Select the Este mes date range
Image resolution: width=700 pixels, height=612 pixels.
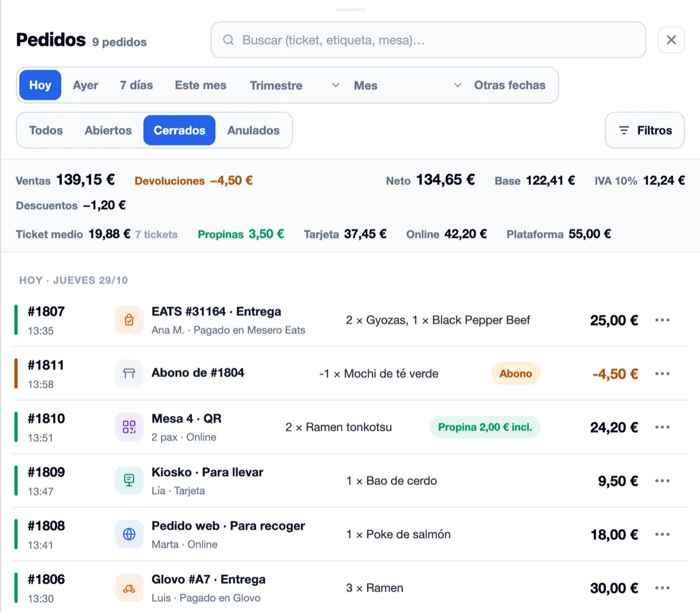click(201, 85)
